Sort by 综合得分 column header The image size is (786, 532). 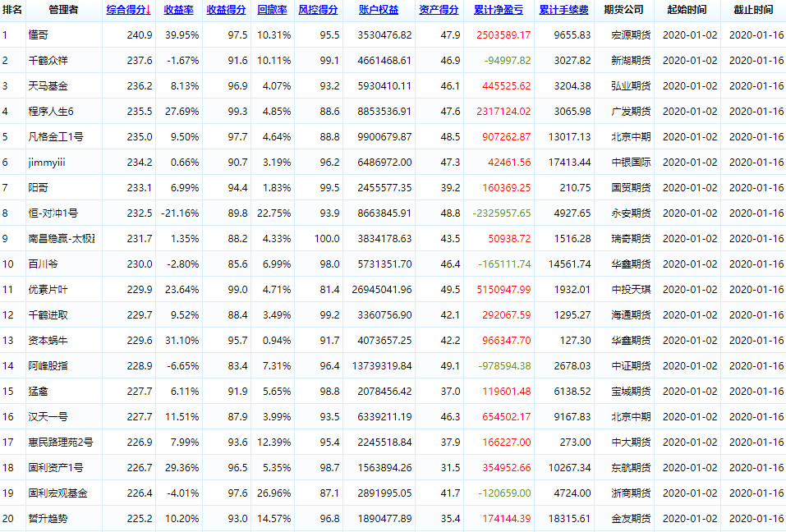pos(128,10)
